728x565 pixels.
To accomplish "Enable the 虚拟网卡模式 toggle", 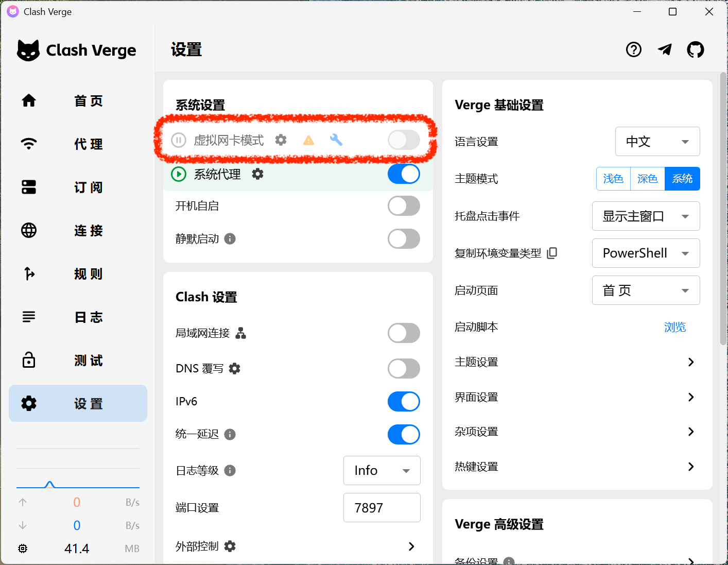I will click(403, 140).
